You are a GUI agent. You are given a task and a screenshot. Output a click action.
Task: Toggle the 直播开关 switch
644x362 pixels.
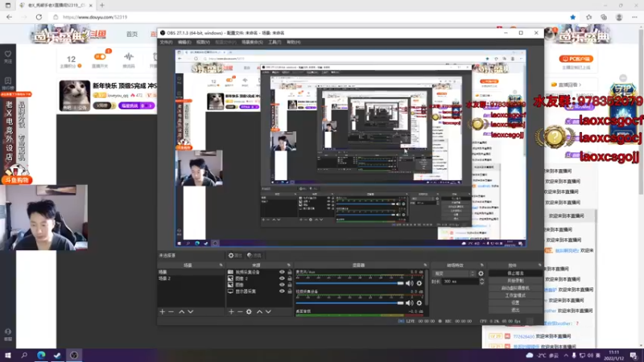point(100,56)
